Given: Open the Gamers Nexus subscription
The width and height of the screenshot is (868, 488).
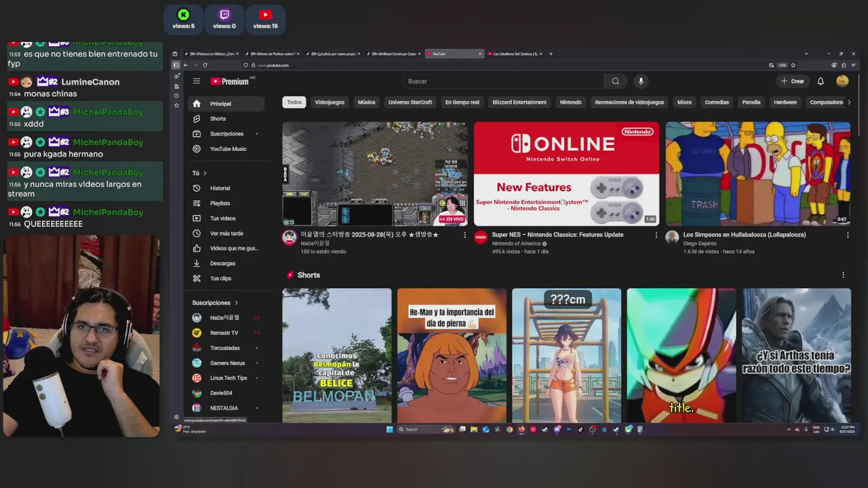Looking at the screenshot, I should click(x=226, y=363).
